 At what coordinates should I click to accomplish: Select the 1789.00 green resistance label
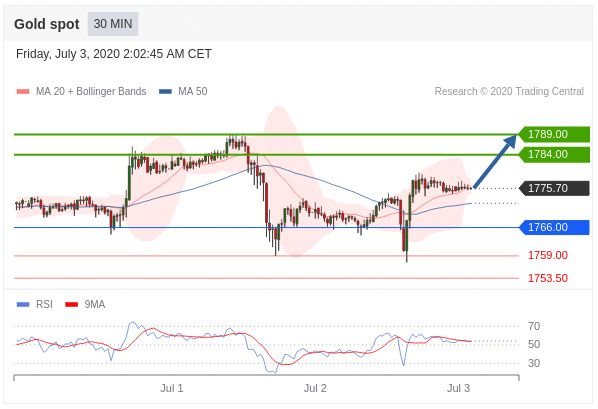[x=554, y=134]
